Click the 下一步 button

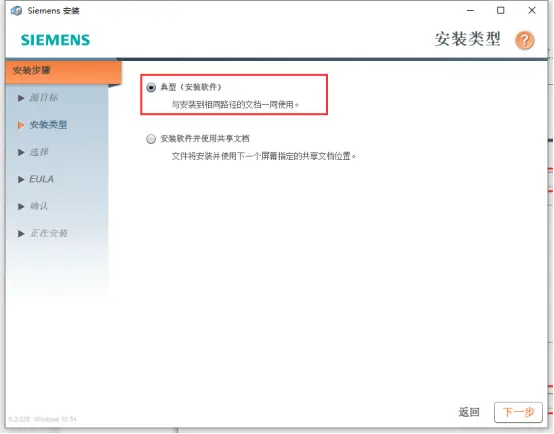[x=518, y=412]
